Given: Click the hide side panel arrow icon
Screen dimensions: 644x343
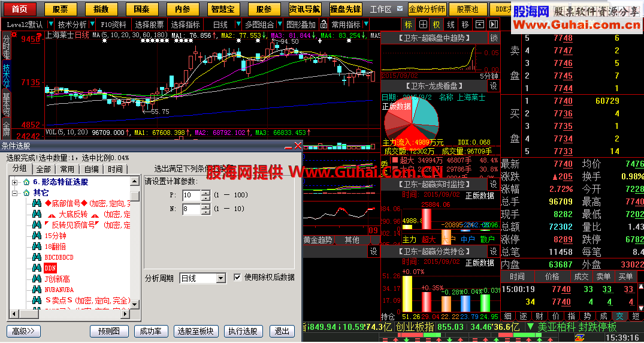Looking at the screenshot, I should [x=494, y=24].
